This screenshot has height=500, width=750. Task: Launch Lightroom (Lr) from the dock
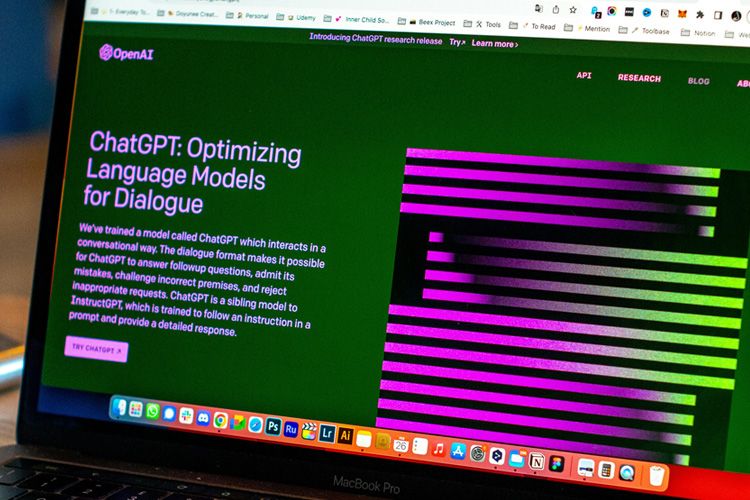tap(327, 433)
